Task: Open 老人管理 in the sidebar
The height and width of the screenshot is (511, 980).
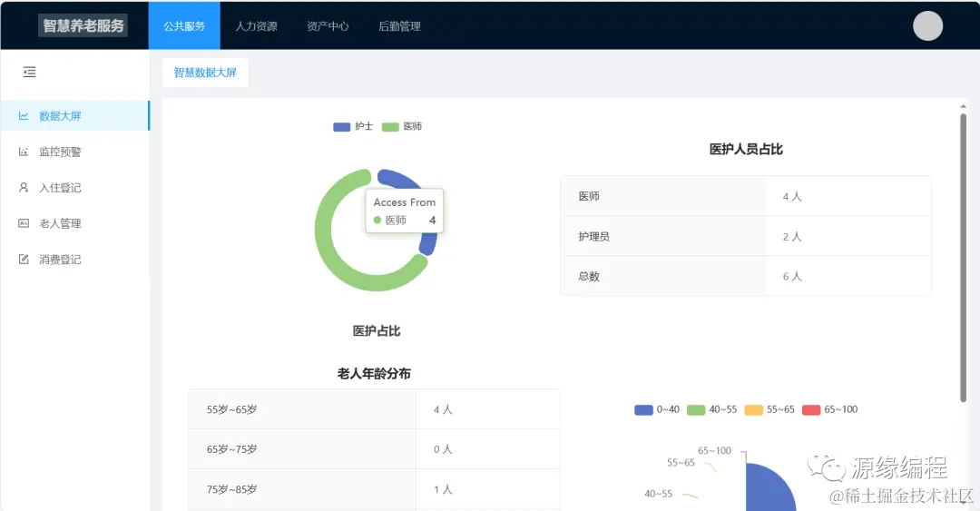Action: (x=75, y=223)
